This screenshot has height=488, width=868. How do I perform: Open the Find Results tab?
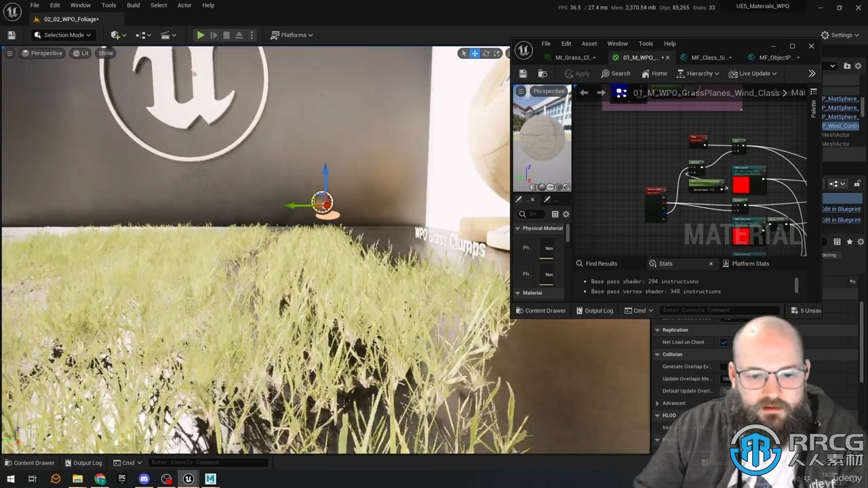coord(597,264)
